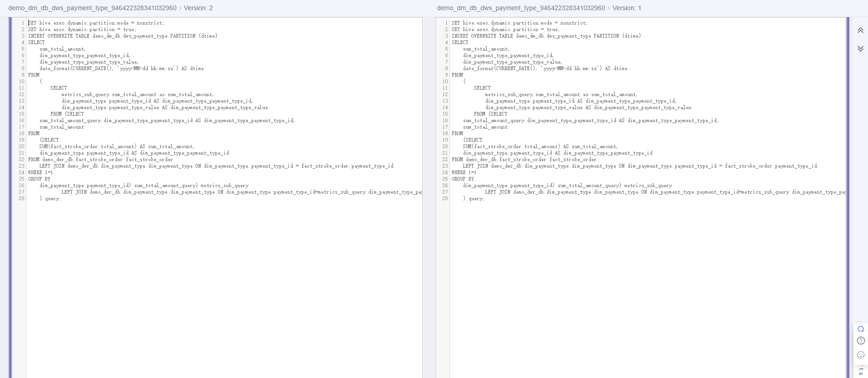
Task: Open the help question-mark icon
Action: 861,341
